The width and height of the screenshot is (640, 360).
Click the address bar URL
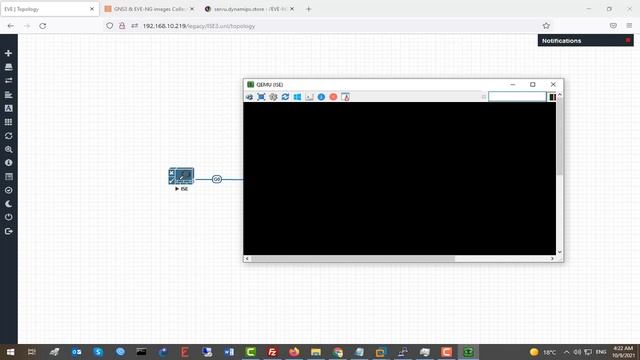tap(199, 26)
